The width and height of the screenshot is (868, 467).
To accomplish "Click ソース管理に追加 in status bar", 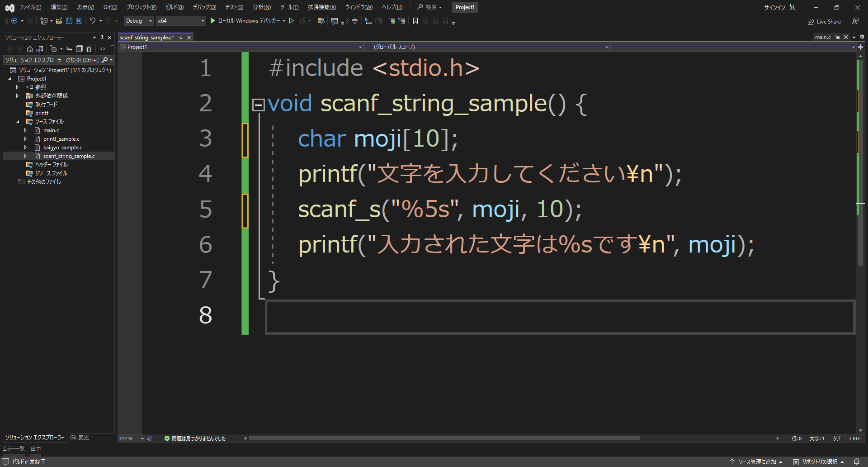I will (756, 462).
